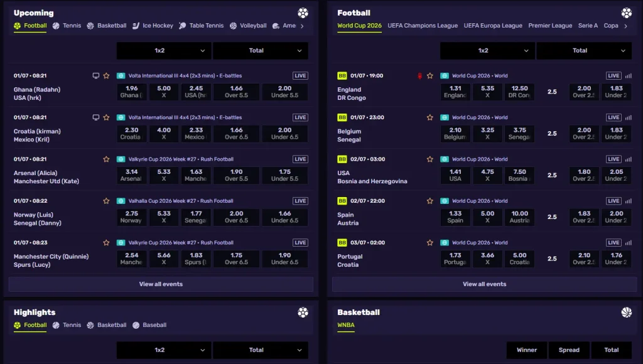Viewport: 643px width, 364px height.
Task: Select the Premier League tab
Action: pos(550,26)
